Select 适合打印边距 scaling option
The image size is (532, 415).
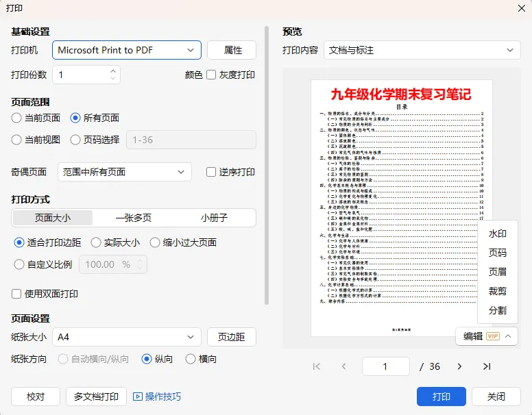(x=19, y=242)
